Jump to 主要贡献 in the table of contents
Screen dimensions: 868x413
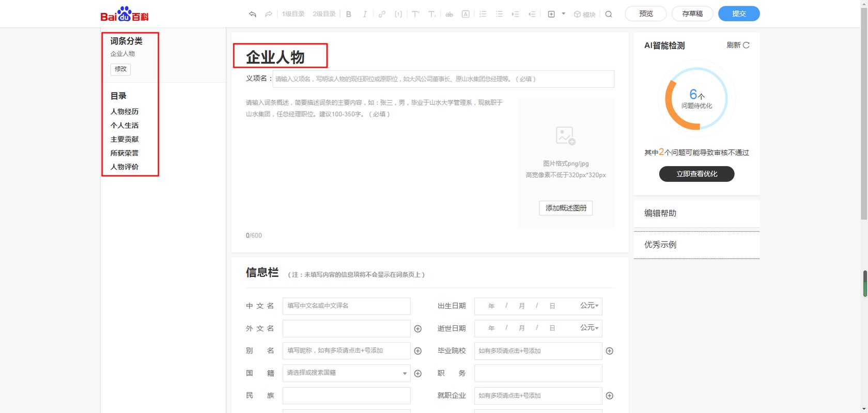[x=125, y=139]
